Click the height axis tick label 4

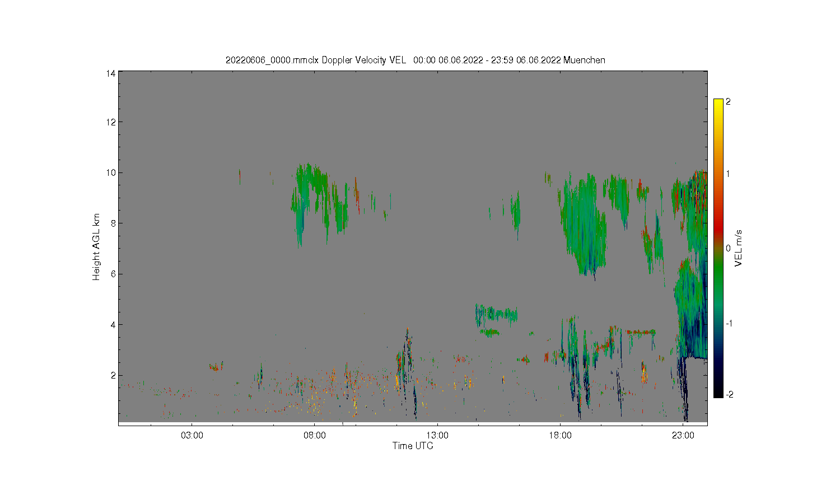[x=113, y=324]
